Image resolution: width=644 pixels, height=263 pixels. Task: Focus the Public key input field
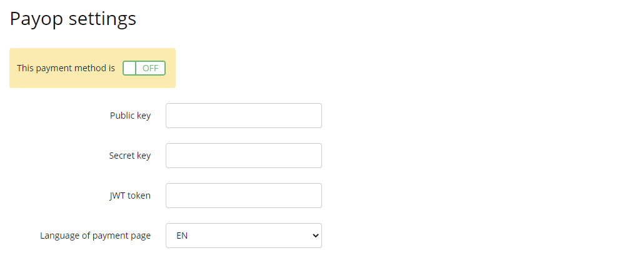pos(244,116)
